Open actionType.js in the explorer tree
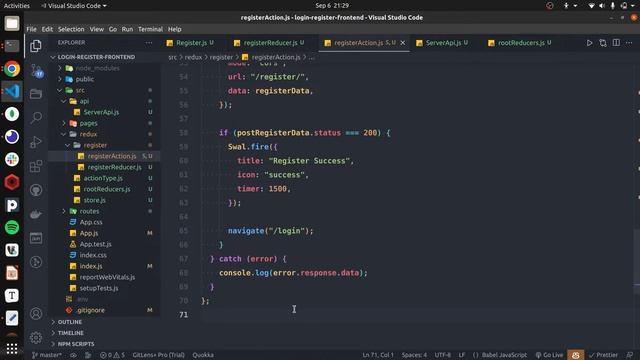 point(103,178)
